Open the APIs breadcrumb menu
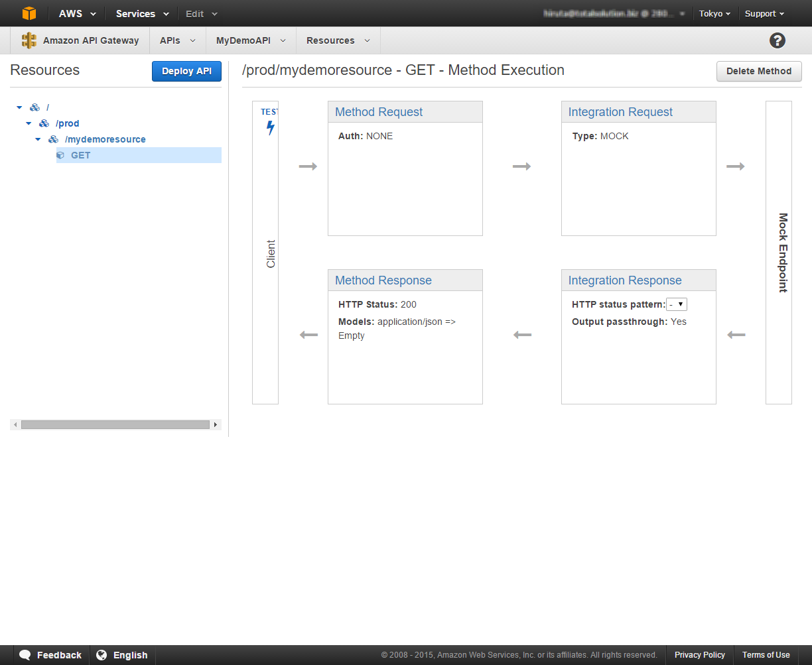The height and width of the screenshot is (665, 812). 178,40
